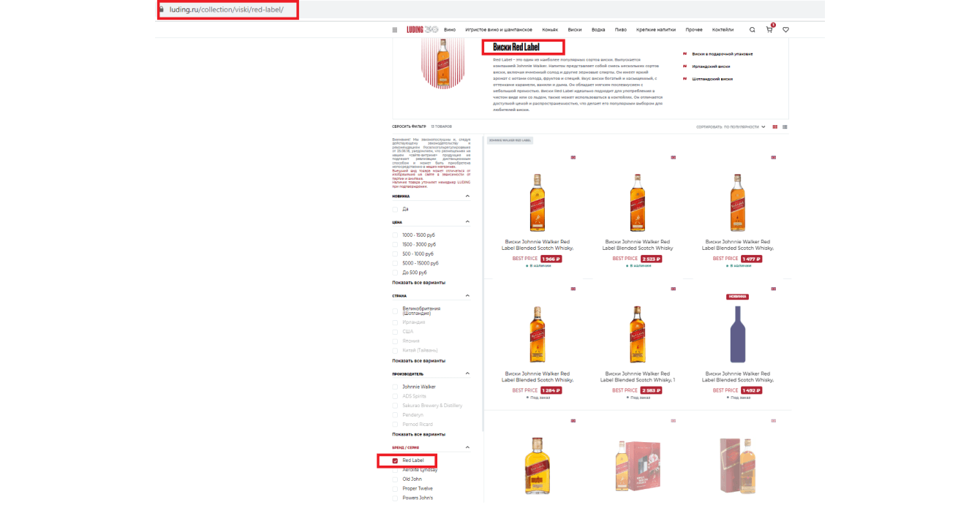Open the Коньяк menu
The width and height of the screenshot is (980, 505).
(x=550, y=30)
